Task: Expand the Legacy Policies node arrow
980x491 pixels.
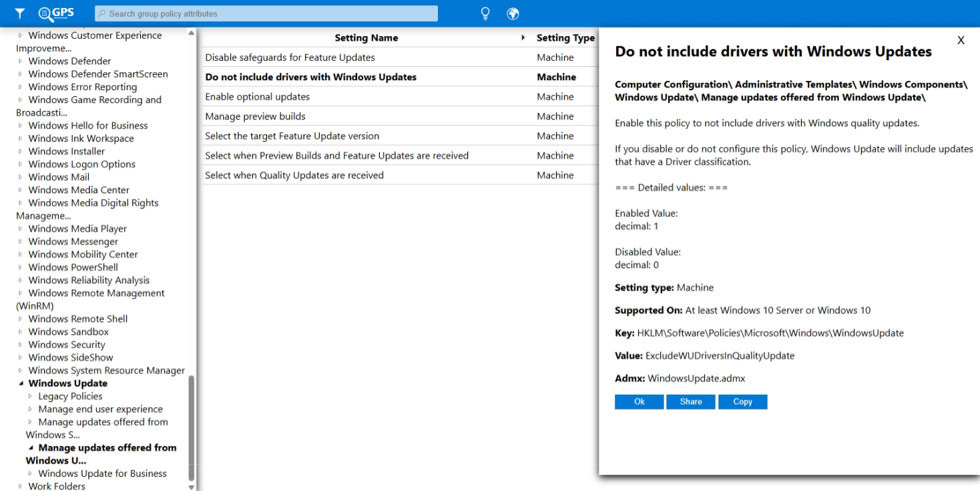Action: [x=31, y=396]
